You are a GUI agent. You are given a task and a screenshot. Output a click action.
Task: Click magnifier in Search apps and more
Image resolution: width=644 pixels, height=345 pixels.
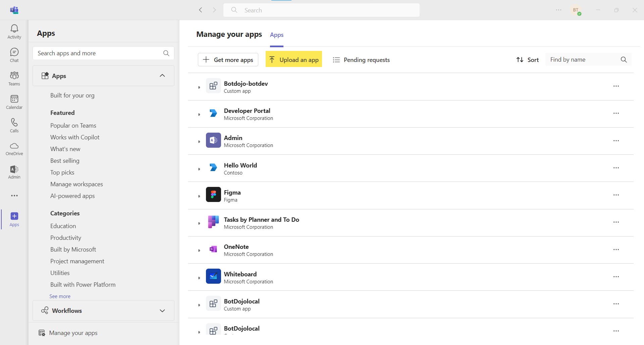point(166,53)
